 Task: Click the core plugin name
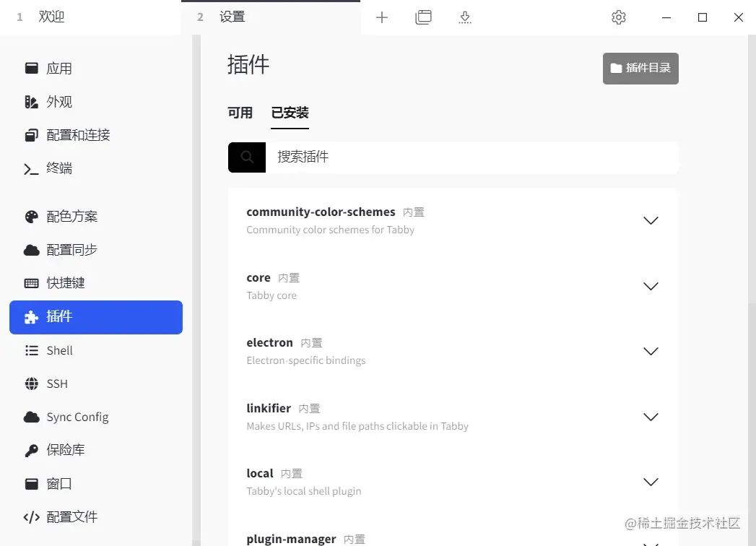coord(258,278)
